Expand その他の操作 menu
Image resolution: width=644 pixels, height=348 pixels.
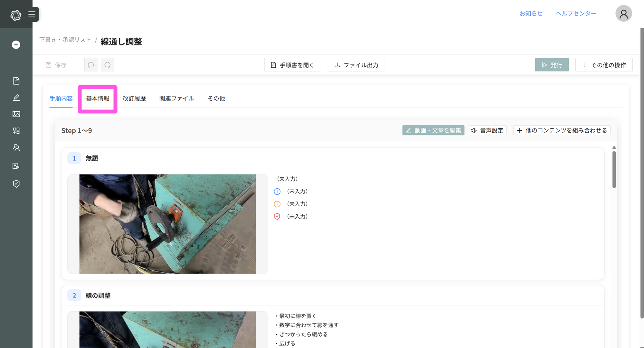[x=604, y=65]
